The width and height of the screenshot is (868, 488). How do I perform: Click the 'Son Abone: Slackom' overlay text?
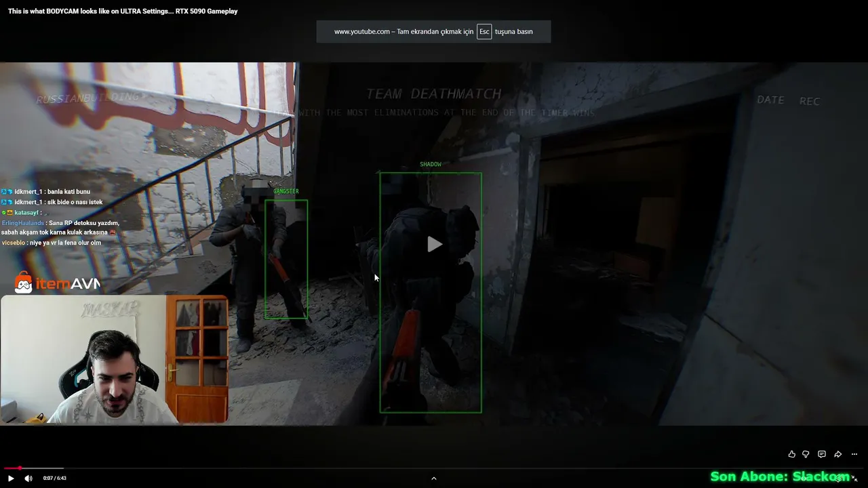tap(780, 477)
